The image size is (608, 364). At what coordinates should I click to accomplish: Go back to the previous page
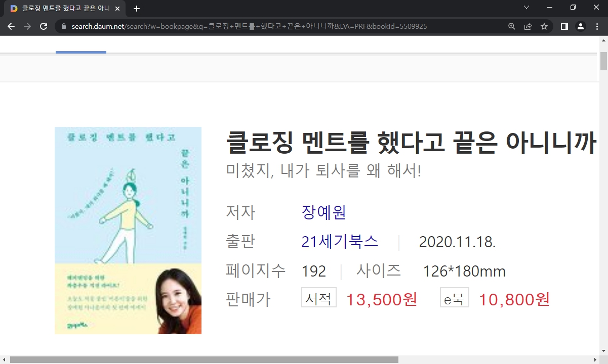tap(11, 26)
